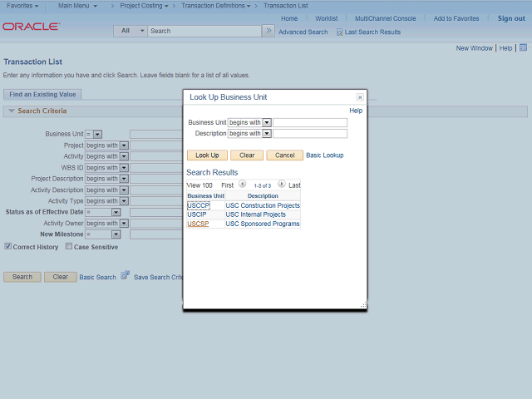This screenshot has height=399, width=532.
Task: Open Advanced Search
Action: 303,32
